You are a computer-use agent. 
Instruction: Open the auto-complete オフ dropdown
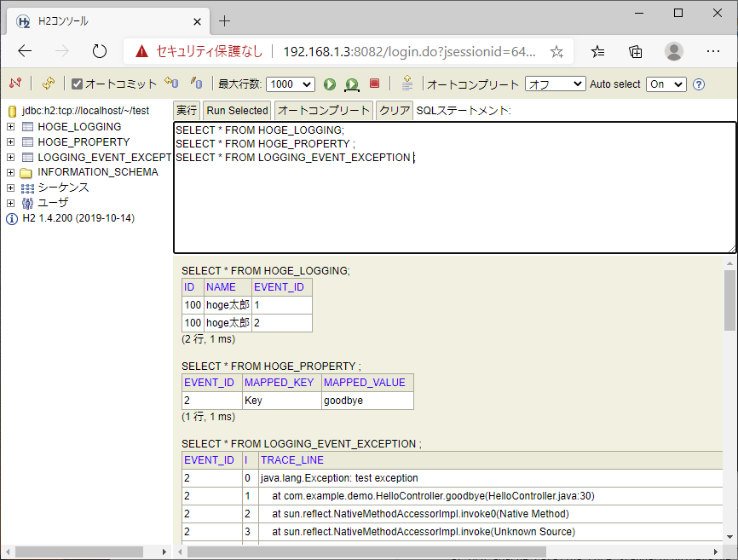coord(556,84)
